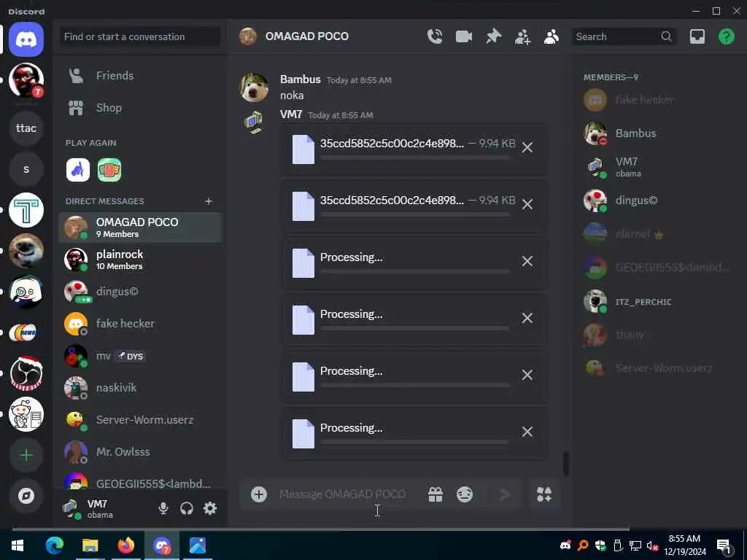Toggle microphone mute
This screenshot has width=747, height=560.
pos(163,508)
